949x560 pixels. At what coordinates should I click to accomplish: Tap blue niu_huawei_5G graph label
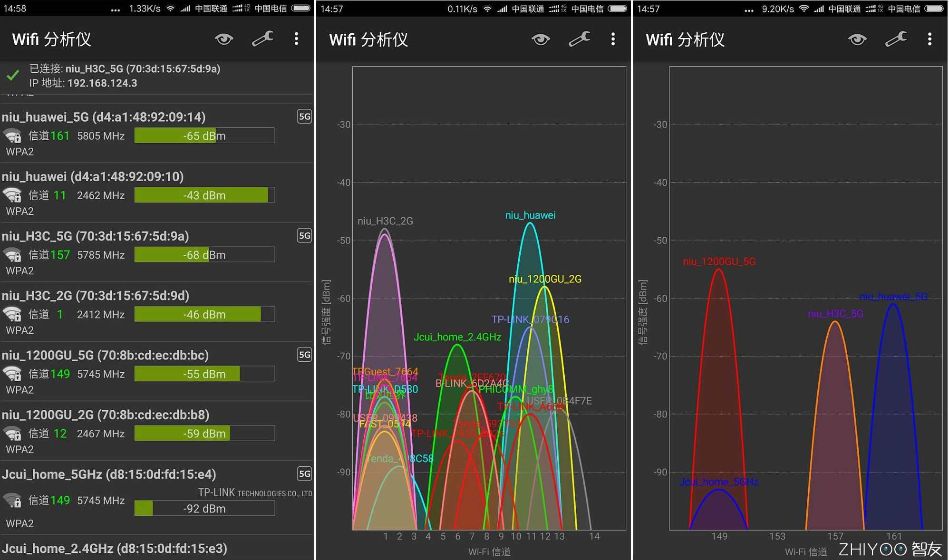coord(893,297)
